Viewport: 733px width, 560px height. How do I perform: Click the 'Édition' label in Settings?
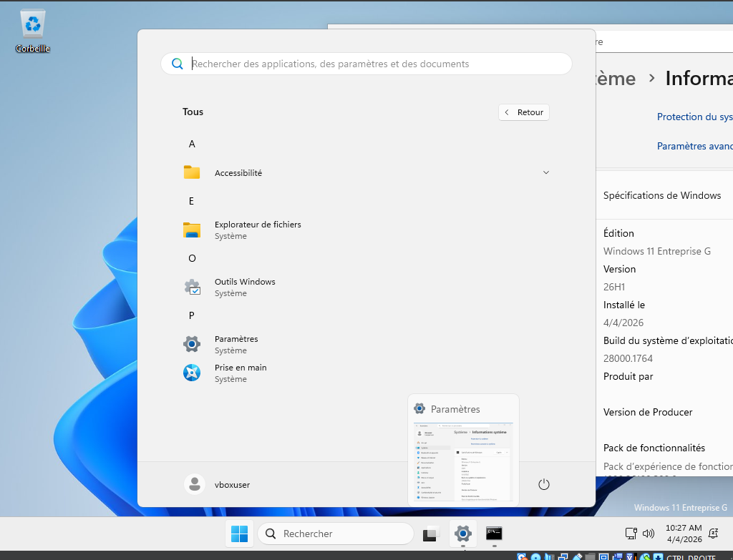pyautogui.click(x=618, y=233)
